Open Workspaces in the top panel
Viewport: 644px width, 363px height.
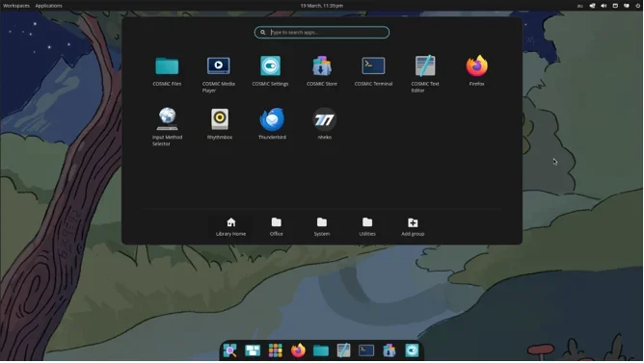pos(16,6)
